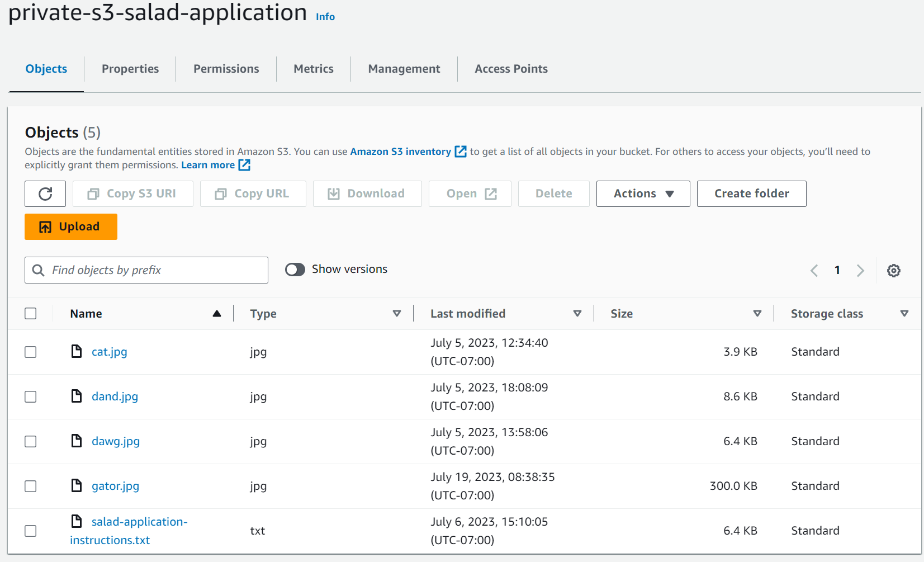This screenshot has height=562, width=924.
Task: Click the Storage class column sort arrow
Action: tap(904, 314)
